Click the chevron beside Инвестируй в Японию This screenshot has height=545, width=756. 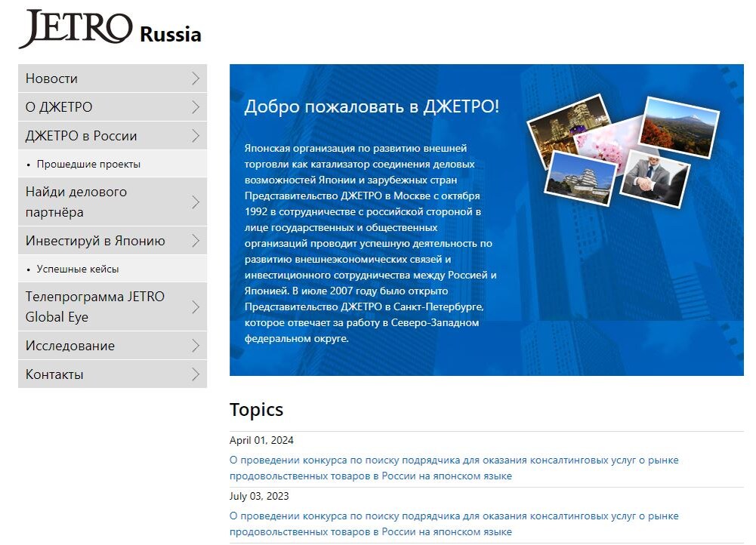click(x=196, y=241)
